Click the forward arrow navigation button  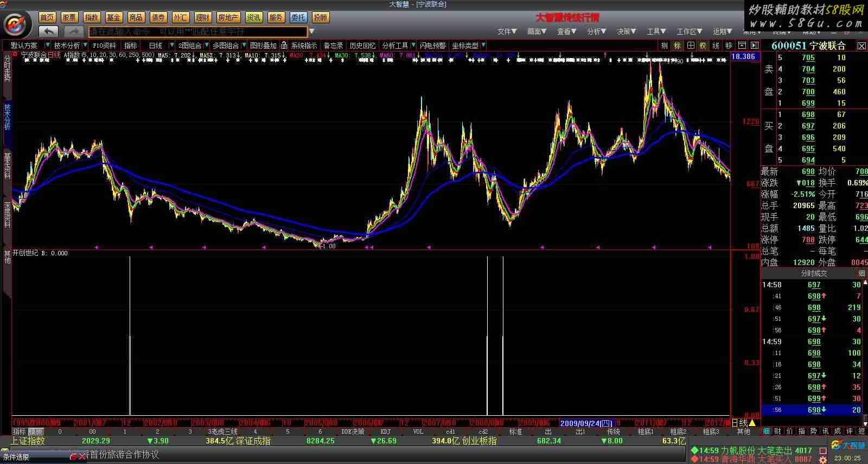click(x=74, y=31)
